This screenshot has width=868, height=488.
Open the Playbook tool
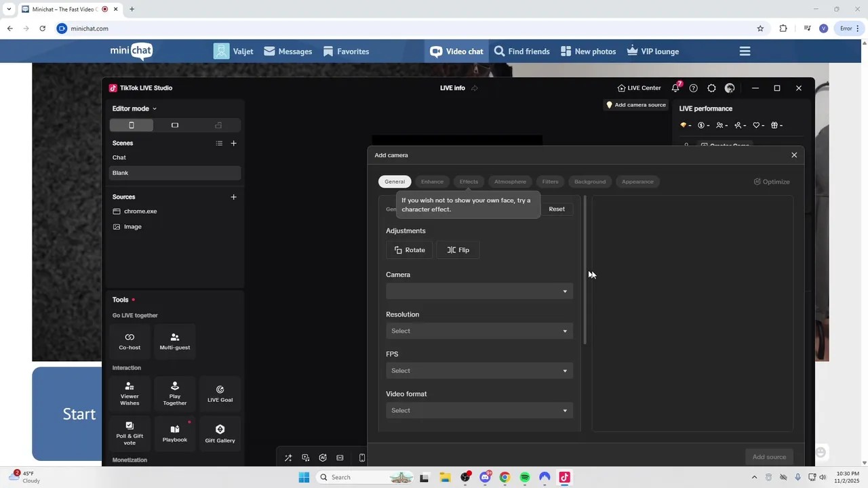(x=175, y=434)
